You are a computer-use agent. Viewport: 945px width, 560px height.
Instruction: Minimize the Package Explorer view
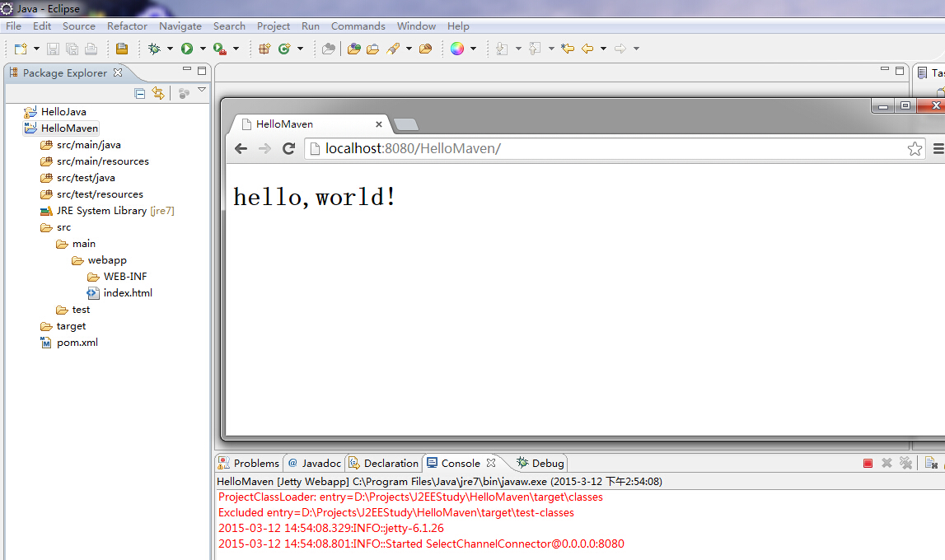pyautogui.click(x=187, y=70)
